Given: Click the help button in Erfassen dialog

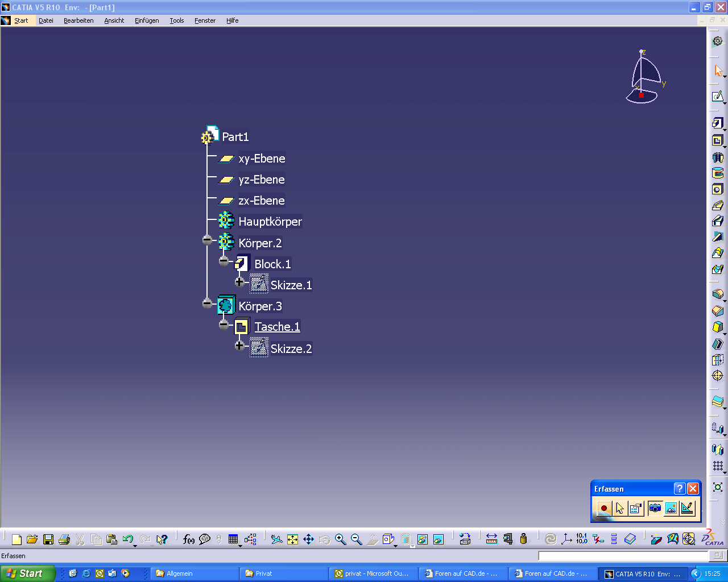Looking at the screenshot, I should [x=680, y=488].
